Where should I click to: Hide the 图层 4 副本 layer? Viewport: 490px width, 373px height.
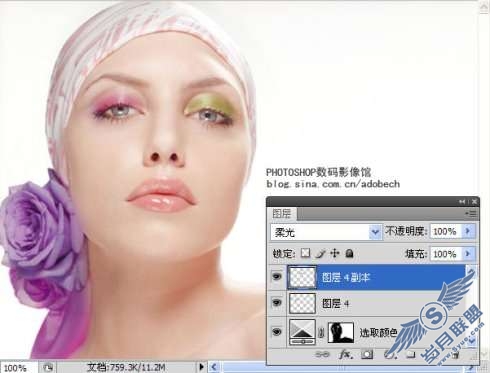277,276
